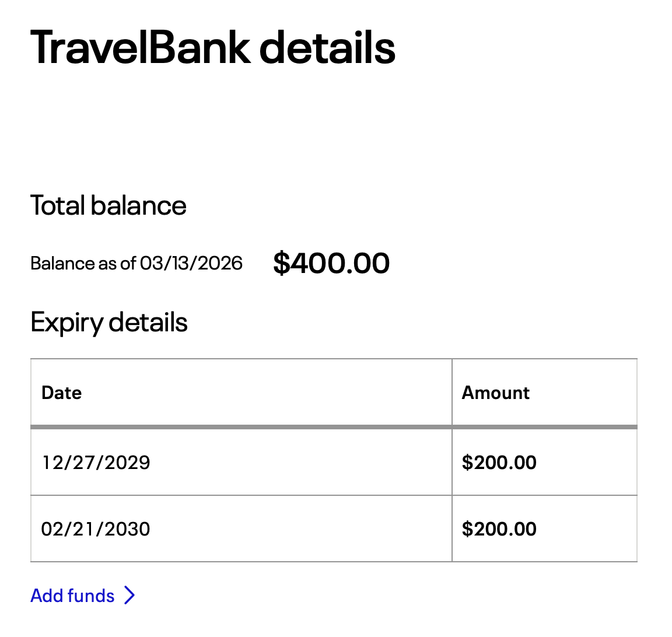The image size is (672, 637).
Task: Click $200.00 in the 02/21/2030 row
Action: point(499,529)
